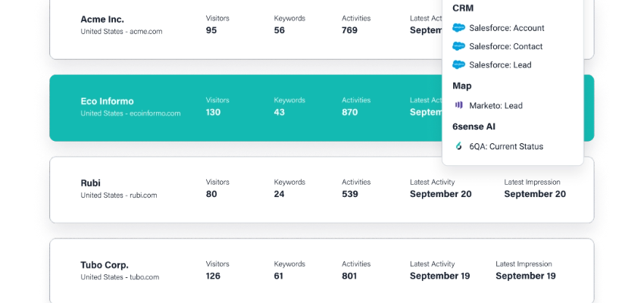Click the Salesforce cloud icon beside Contact

click(458, 46)
